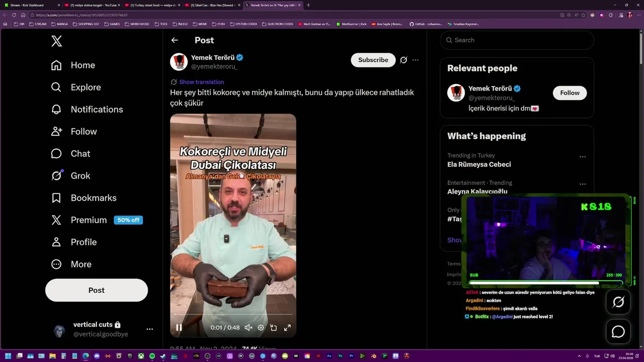644x362 pixels.
Task: Open the post's three-dot more menu
Action: (x=415, y=60)
